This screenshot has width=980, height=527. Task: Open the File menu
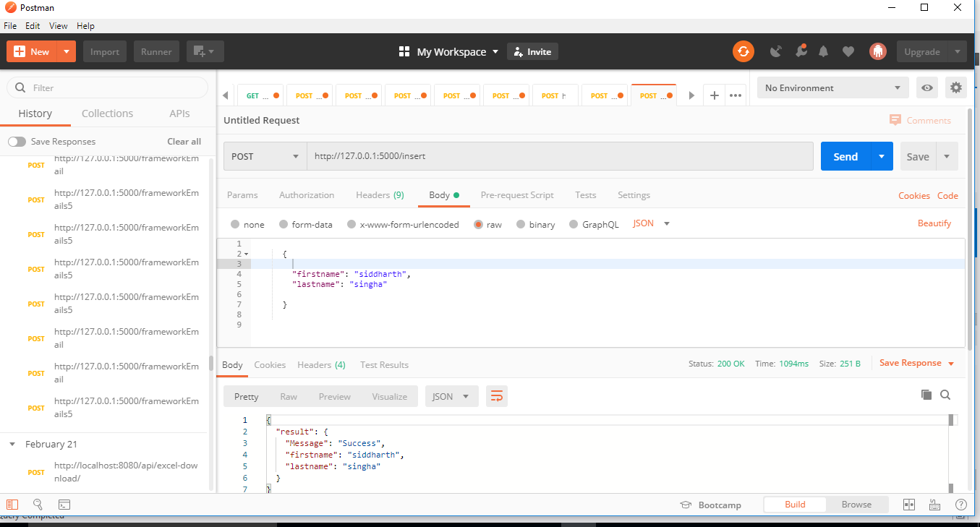point(11,25)
